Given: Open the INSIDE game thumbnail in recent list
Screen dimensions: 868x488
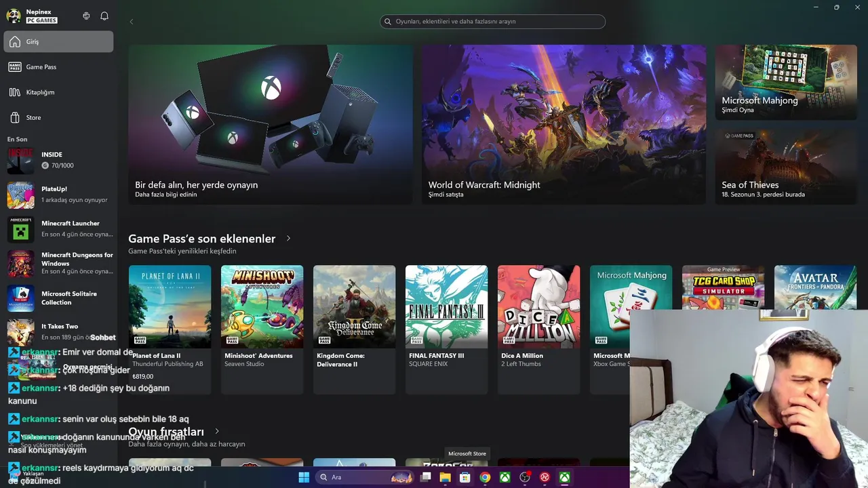Looking at the screenshot, I should [20, 161].
